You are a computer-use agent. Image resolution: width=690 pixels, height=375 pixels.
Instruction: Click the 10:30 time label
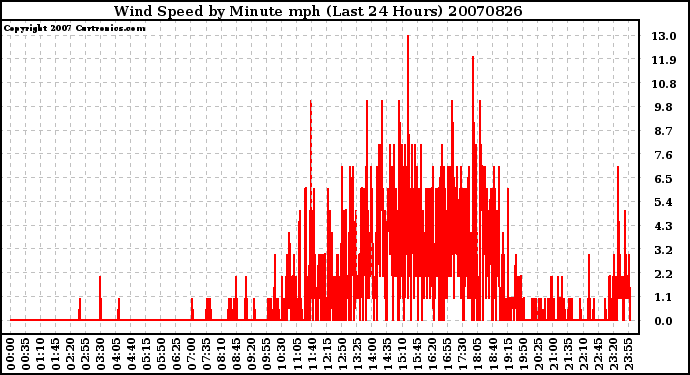(282, 355)
